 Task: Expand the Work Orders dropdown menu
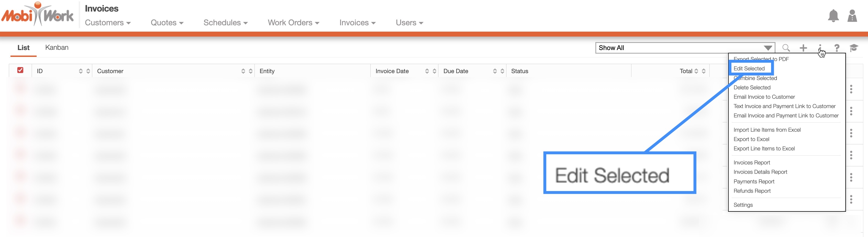coord(293,23)
